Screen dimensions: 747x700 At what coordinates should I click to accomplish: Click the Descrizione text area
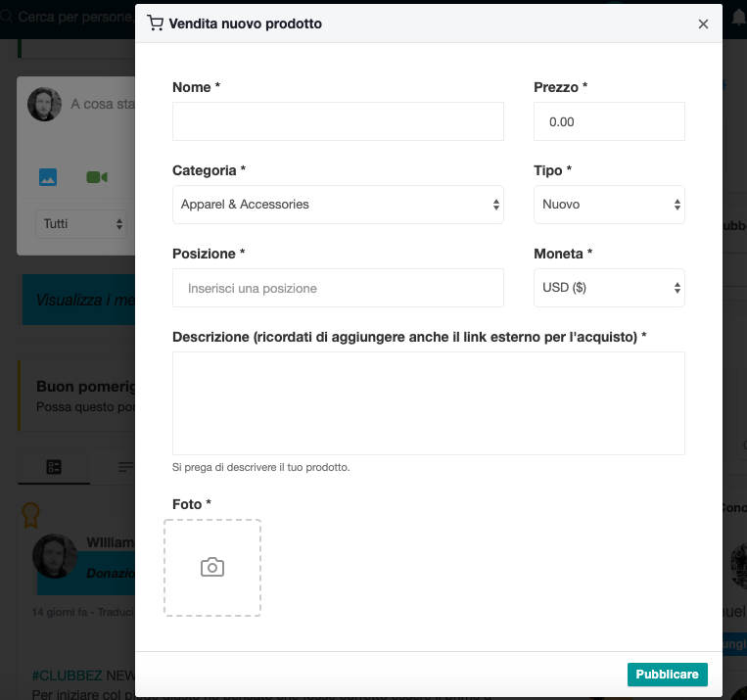pos(428,403)
